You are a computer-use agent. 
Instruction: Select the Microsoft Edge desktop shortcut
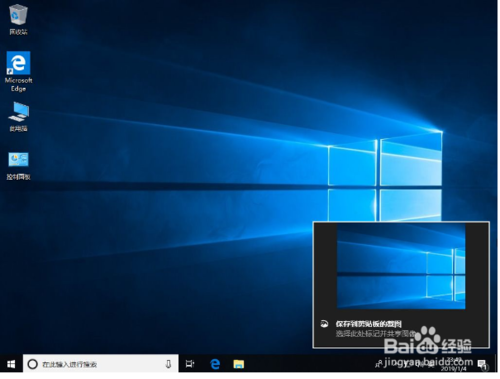click(18, 71)
